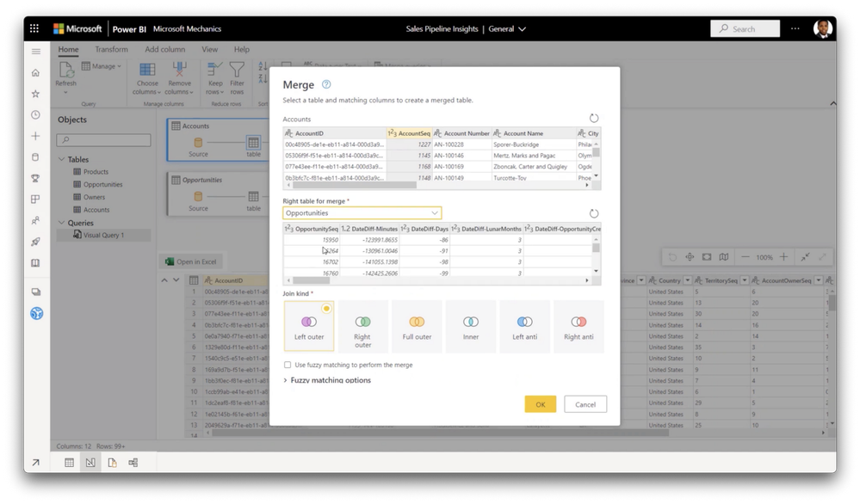This screenshot has width=860, height=504.
Task: Zoom out with the minus icon
Action: [745, 257]
